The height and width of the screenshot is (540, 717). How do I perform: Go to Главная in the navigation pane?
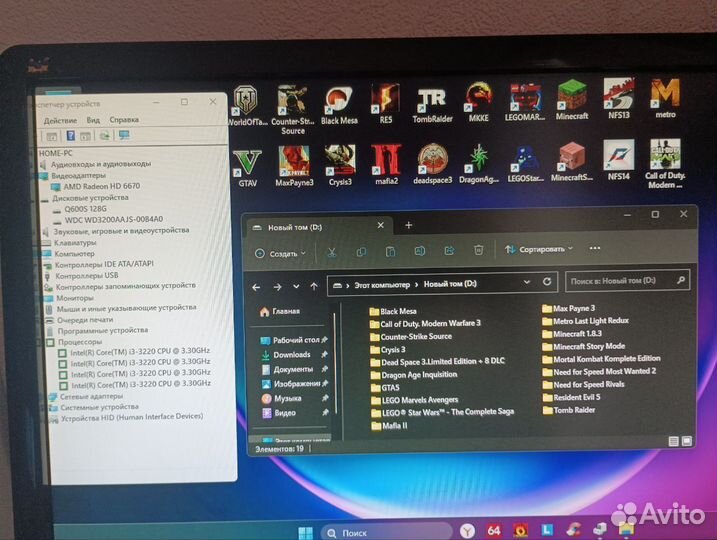pyautogui.click(x=285, y=312)
